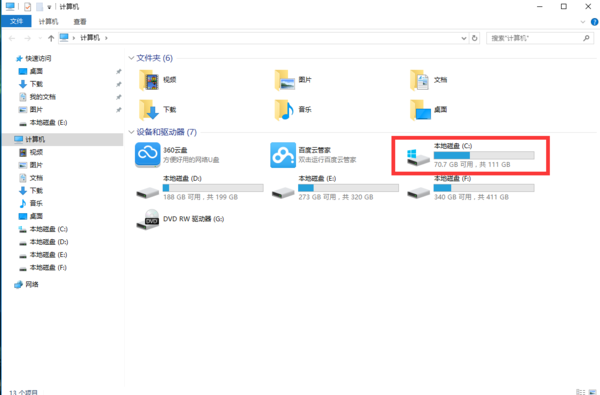600x395 pixels.
Task: Collapse the 文件夹 (6) group
Action: coord(131,58)
